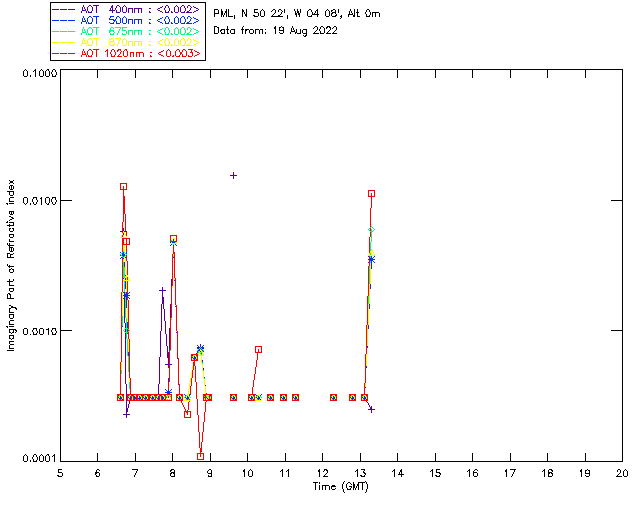The image size is (640, 512).
Task: Click the 0.0010 y-axis tick label
Action: pos(39,331)
